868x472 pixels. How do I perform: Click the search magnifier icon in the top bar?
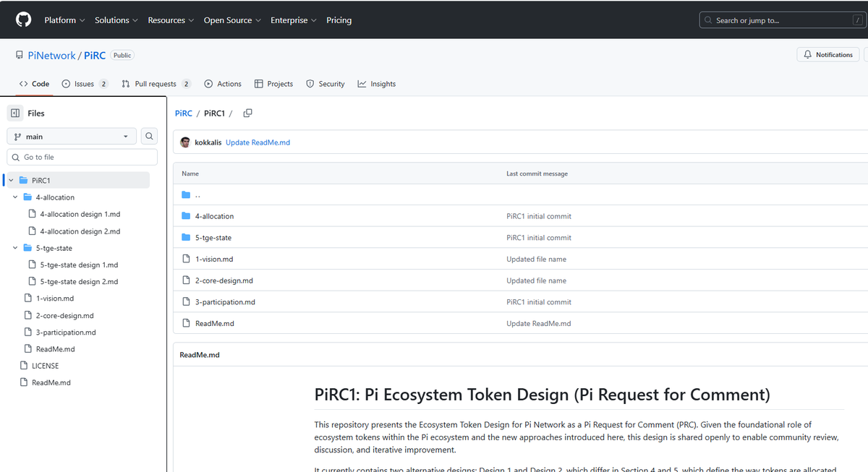point(708,20)
